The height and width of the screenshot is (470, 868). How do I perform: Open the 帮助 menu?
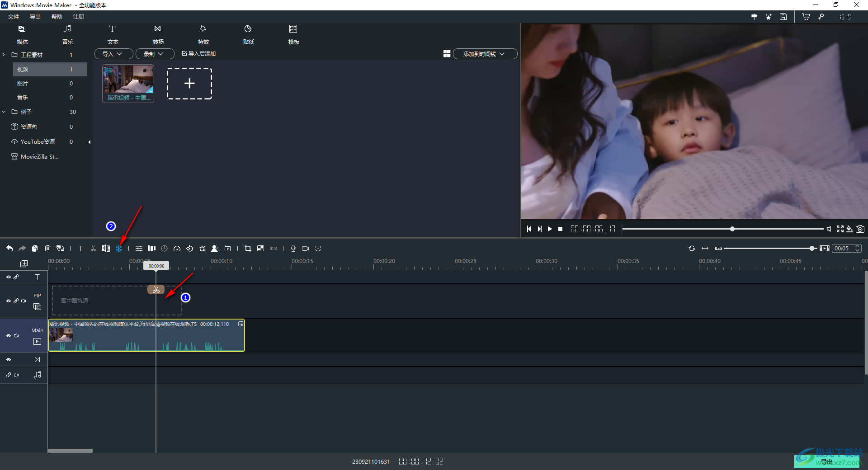[x=57, y=17]
